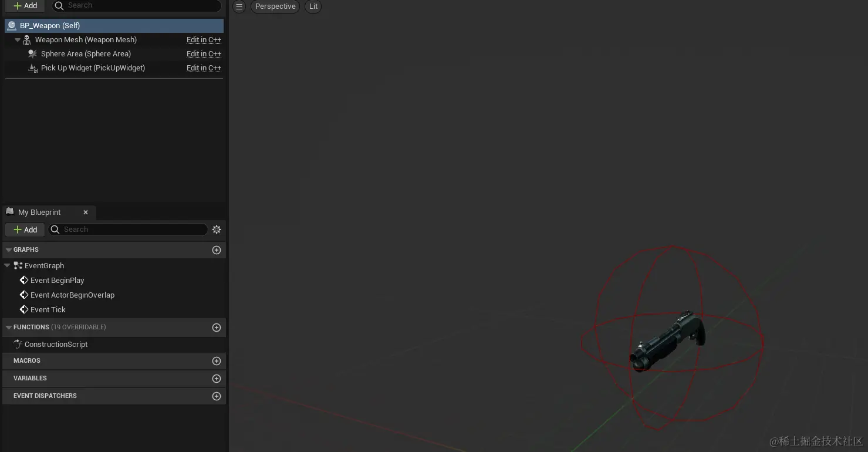Select the BP_Weapon (Self) root row
This screenshot has width=868, height=452.
pyautogui.click(x=114, y=25)
